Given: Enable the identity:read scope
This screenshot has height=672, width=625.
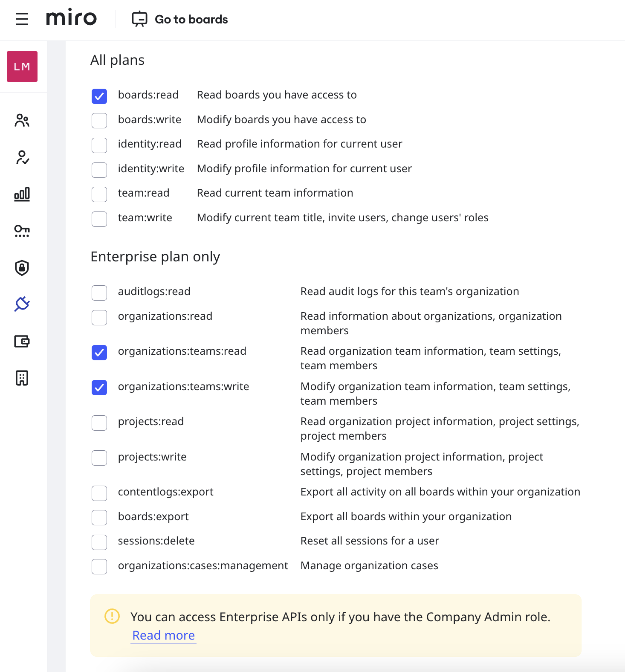Looking at the screenshot, I should tap(99, 145).
